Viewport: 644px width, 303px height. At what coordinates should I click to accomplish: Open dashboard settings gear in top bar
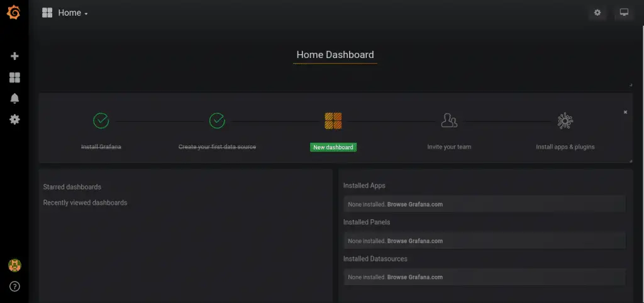pyautogui.click(x=597, y=13)
